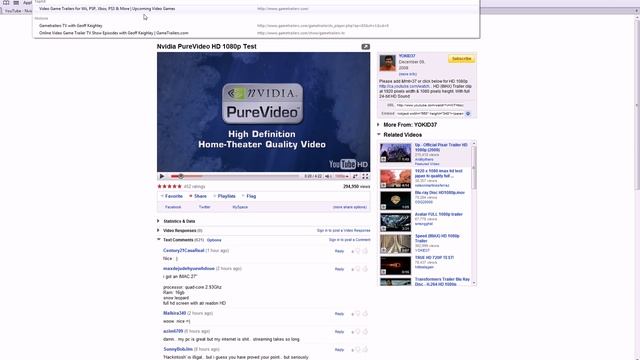640x360 pixels.
Task: Open the Blu-ray Disc HD1080p related thumbnail
Action: (x=396, y=200)
